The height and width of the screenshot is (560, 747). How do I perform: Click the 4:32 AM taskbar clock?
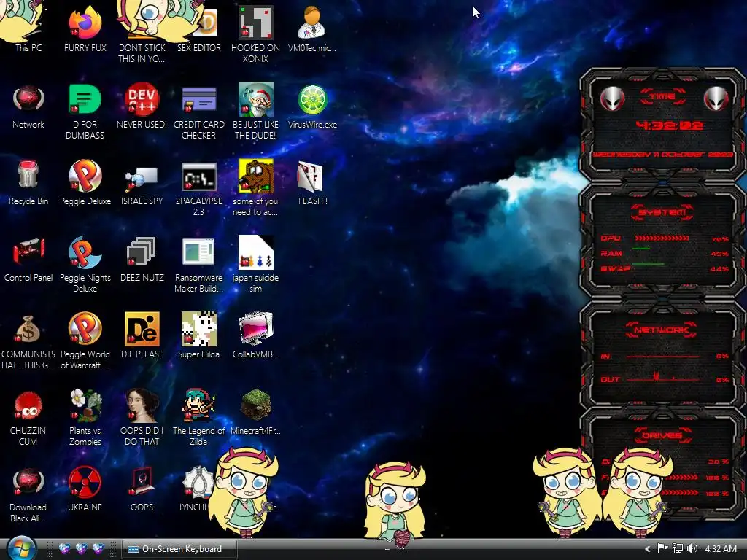coord(721,549)
